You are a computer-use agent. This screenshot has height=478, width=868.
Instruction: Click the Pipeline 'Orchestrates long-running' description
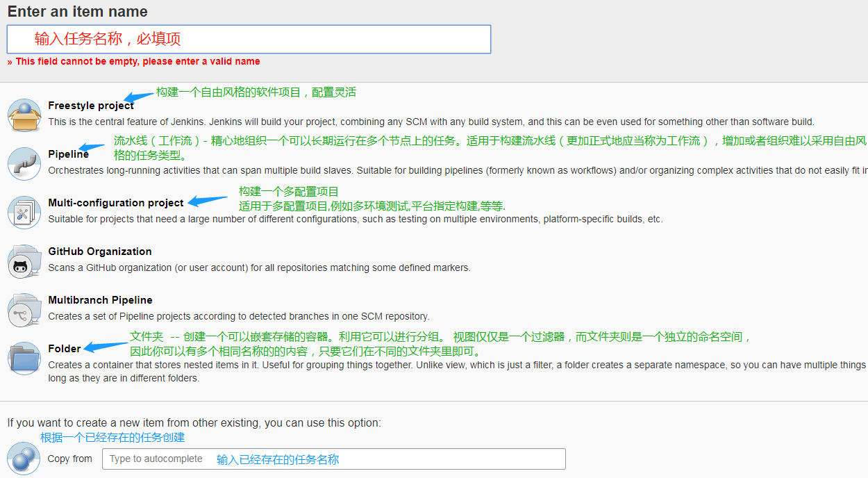pos(458,170)
